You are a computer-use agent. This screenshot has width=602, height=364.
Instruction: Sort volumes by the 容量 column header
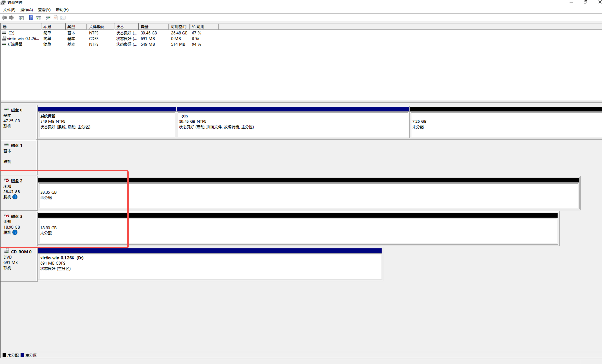(153, 27)
